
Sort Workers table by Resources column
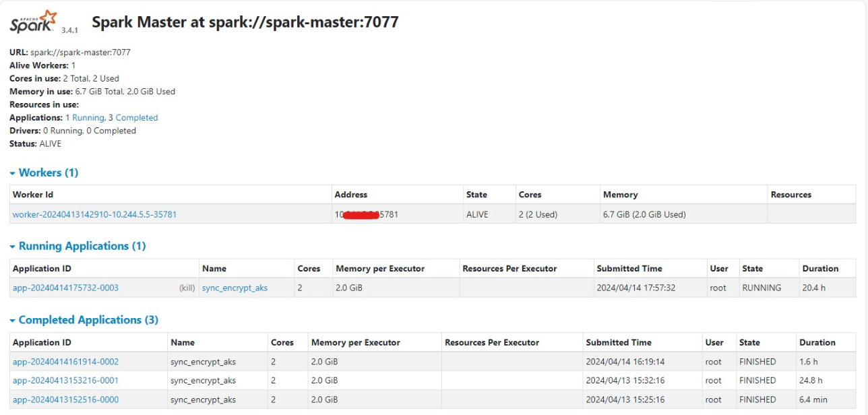point(790,195)
